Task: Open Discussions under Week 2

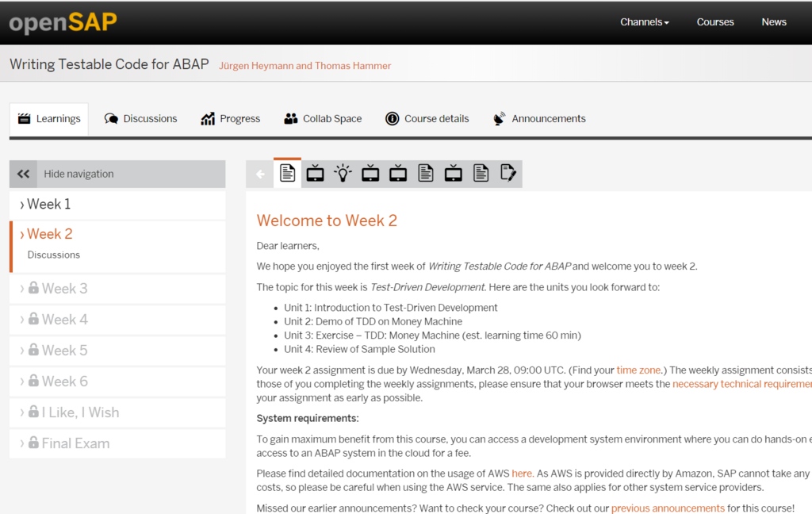Action: pyautogui.click(x=54, y=255)
